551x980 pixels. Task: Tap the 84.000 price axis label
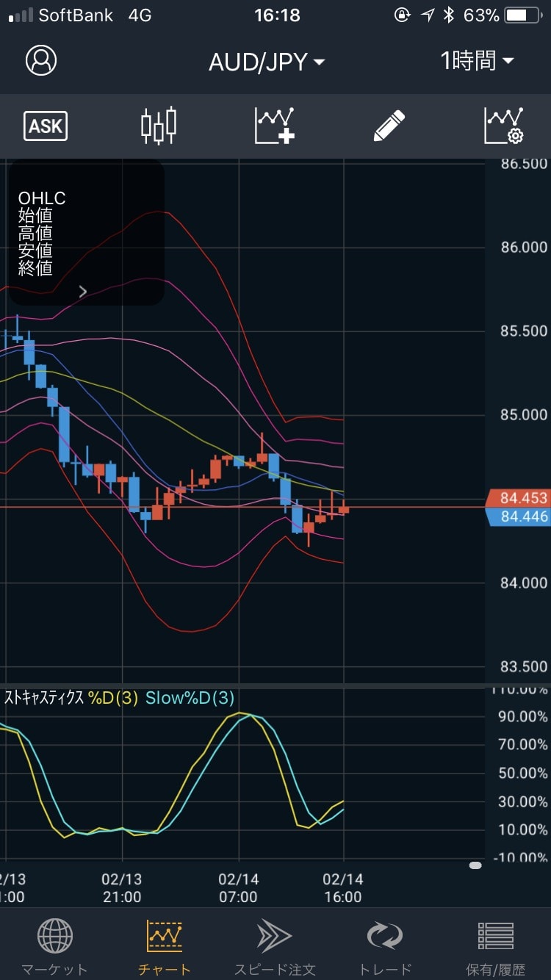pos(524,583)
